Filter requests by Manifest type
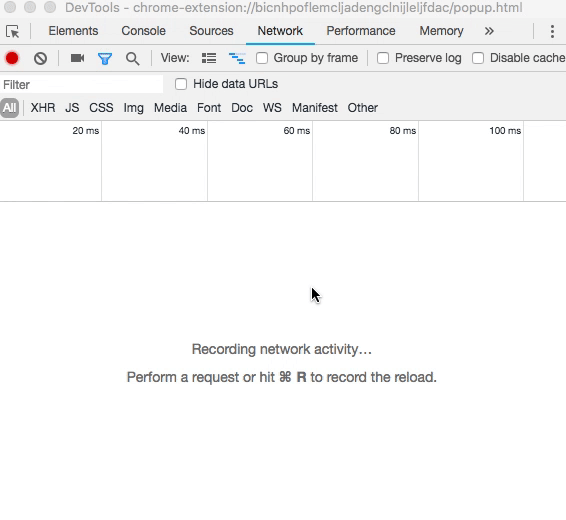 (314, 108)
